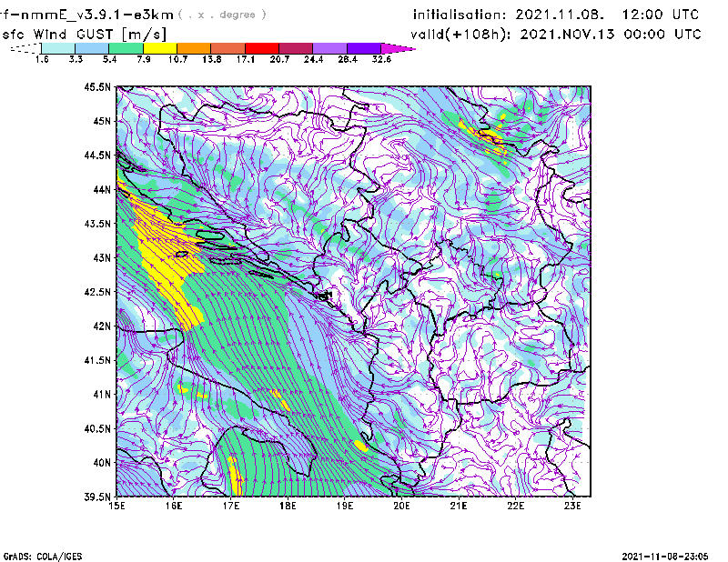Image resolution: width=728 pixels, height=562 pixels.
Task: Click the legend value '10.7'
Action: coord(177,59)
